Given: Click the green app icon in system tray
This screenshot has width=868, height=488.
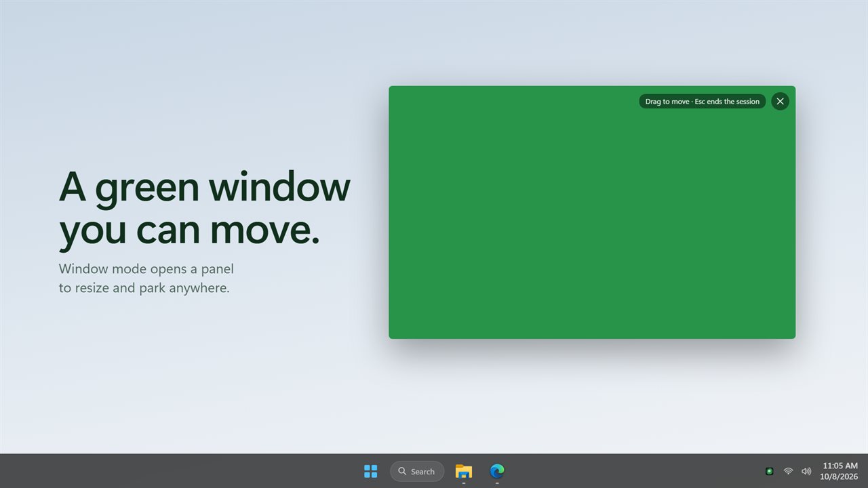Looking at the screenshot, I should pyautogui.click(x=769, y=471).
